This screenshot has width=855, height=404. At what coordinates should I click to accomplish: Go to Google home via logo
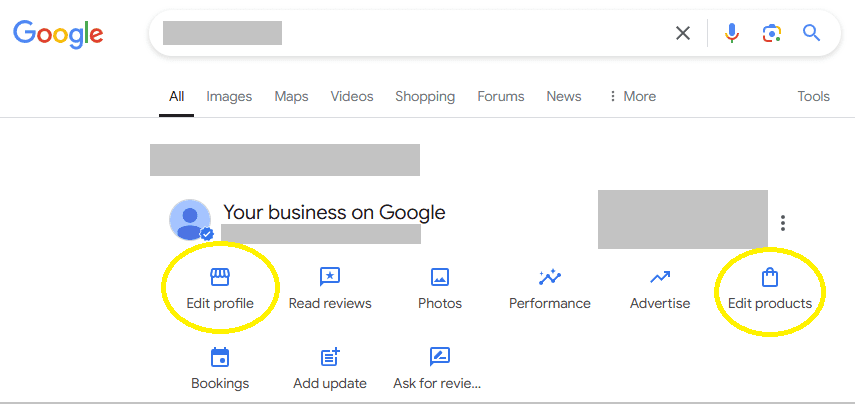(x=58, y=34)
